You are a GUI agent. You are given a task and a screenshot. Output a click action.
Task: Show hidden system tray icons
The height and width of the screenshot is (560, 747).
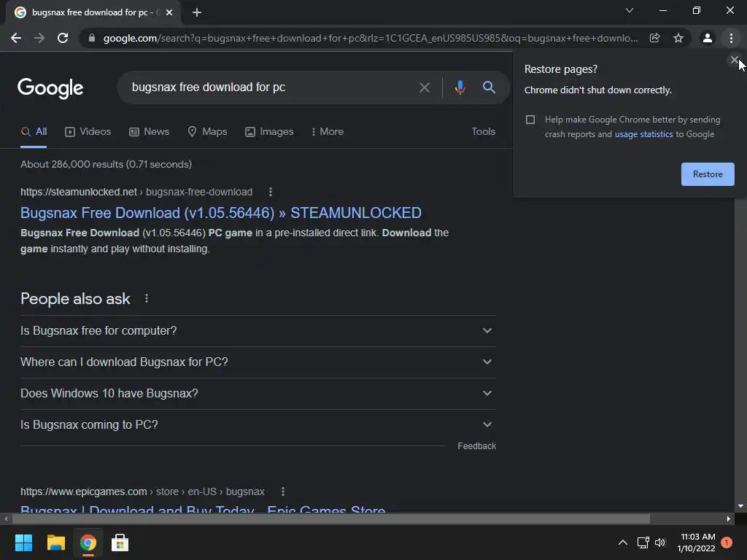(x=623, y=542)
